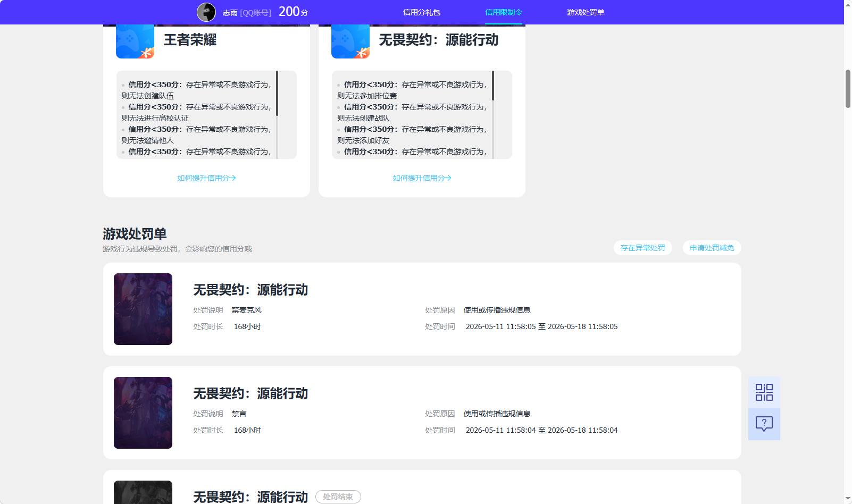Click the 游戏行为违规导致处罚 subtitle text
This screenshot has width=852, height=504.
(x=177, y=249)
